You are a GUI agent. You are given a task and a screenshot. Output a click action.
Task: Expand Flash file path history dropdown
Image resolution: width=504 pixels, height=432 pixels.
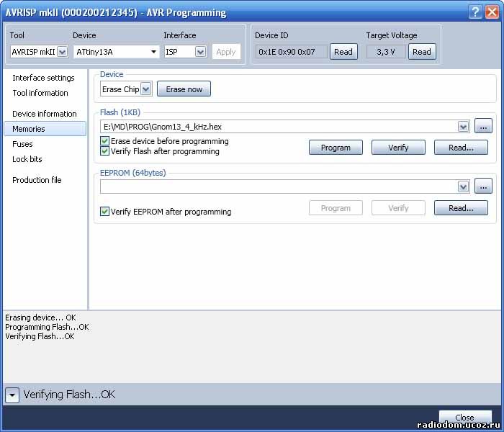click(x=463, y=127)
